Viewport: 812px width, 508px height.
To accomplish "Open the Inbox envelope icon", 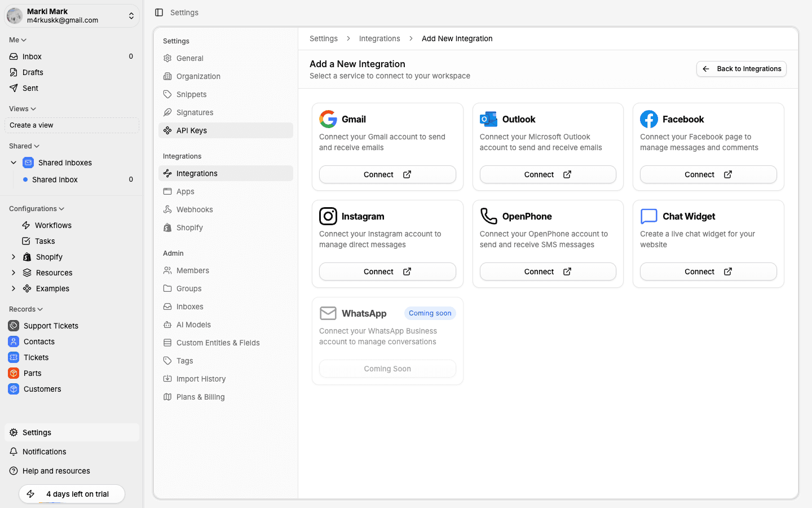I will 14,56.
